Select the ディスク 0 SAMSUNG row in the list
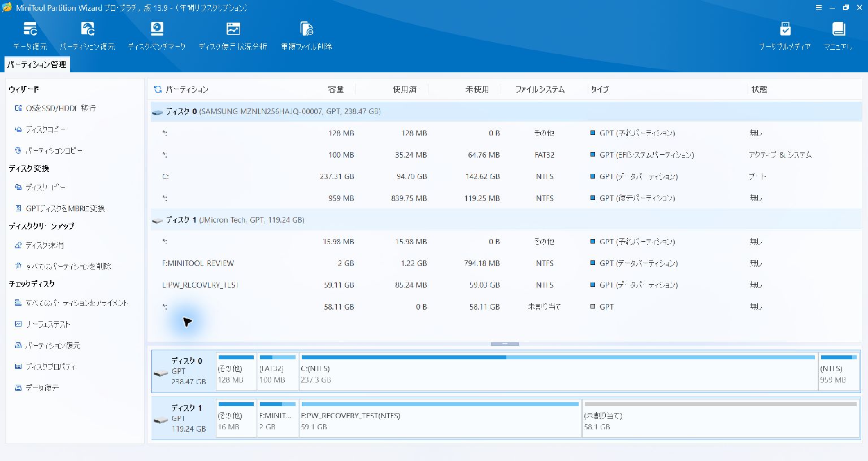Viewport: 868px width, 461px height. [506, 111]
